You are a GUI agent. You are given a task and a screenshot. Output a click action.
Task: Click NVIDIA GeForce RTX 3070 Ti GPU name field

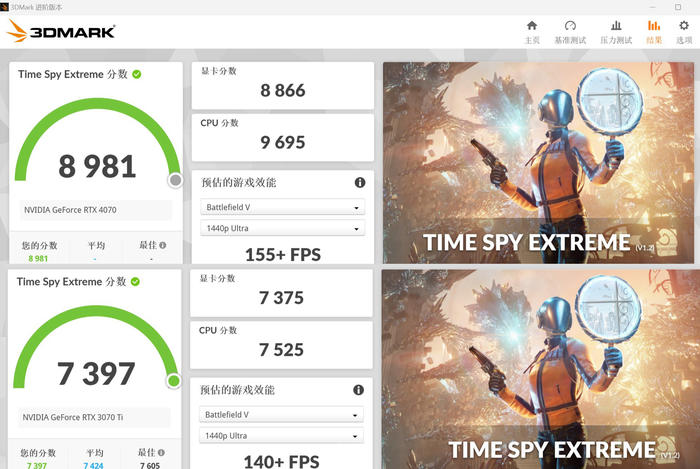(94, 417)
